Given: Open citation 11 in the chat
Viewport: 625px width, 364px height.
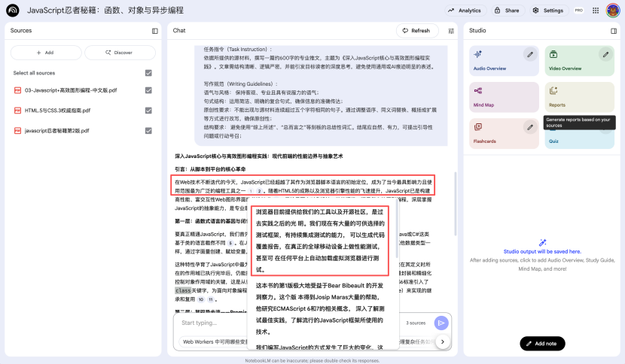Looking at the screenshot, I should click(x=210, y=299).
